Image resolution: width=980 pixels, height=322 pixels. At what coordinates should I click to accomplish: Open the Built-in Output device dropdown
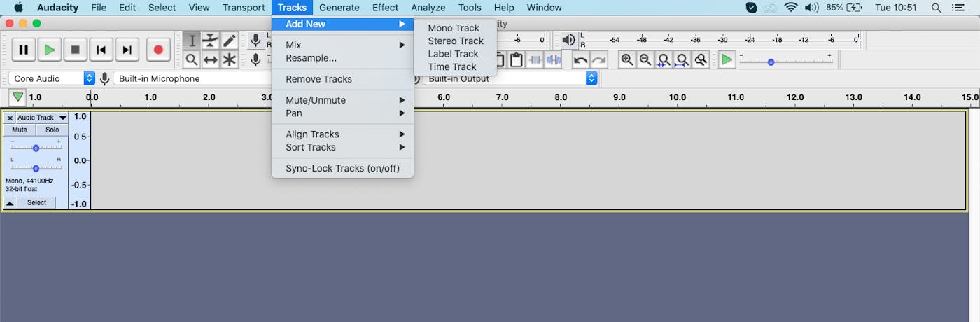point(510,78)
